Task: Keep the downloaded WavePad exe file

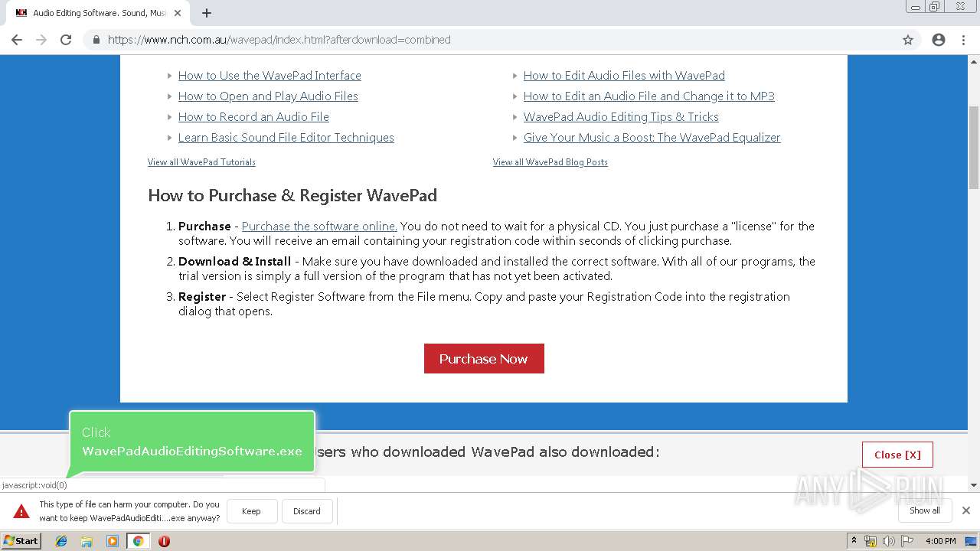Action: [x=251, y=511]
